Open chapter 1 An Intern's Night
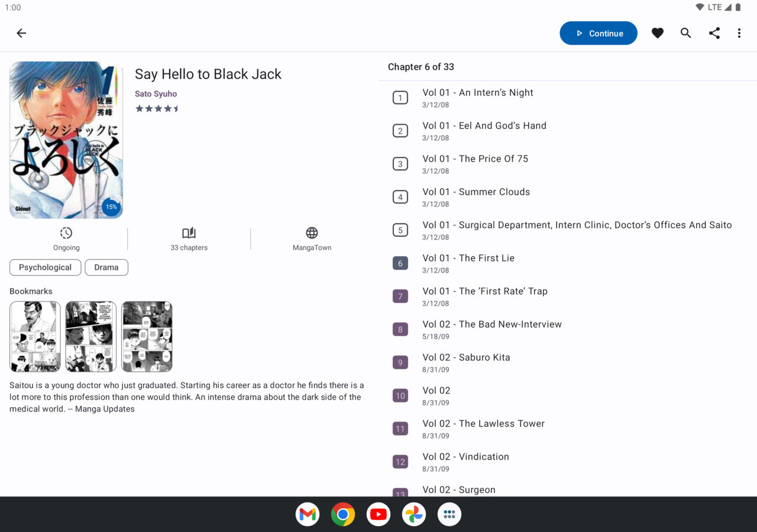 click(478, 98)
